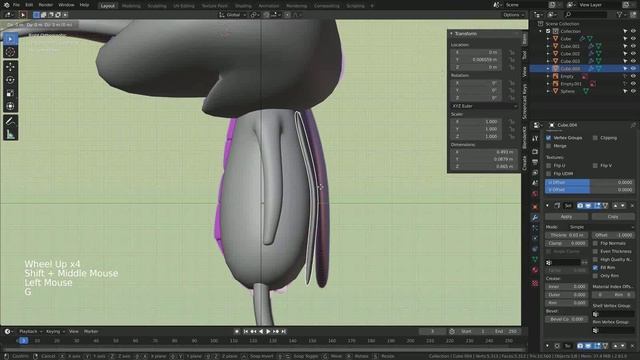The height and width of the screenshot is (360, 640).
Task: Select the Cursor tool
Action: click(11, 52)
